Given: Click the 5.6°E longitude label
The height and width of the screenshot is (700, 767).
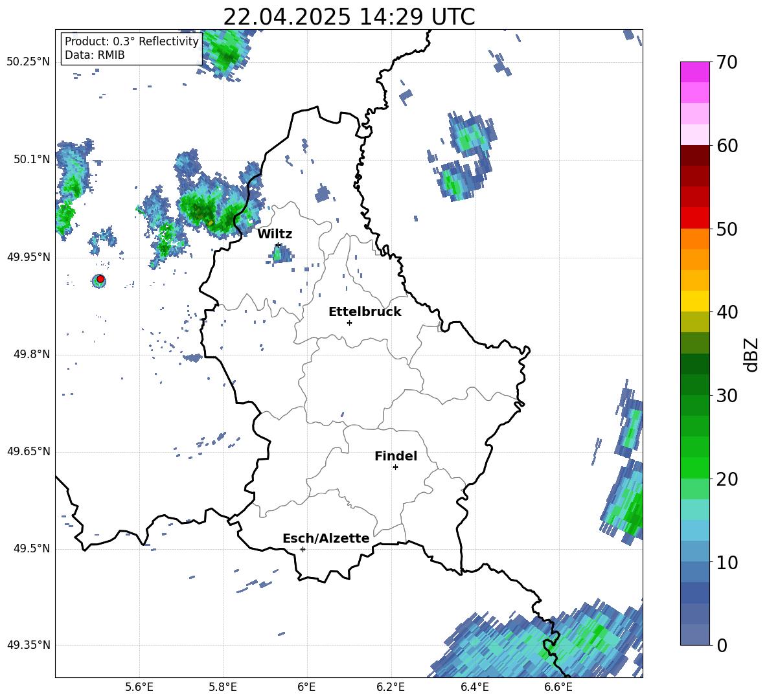Looking at the screenshot, I should pyautogui.click(x=139, y=688).
